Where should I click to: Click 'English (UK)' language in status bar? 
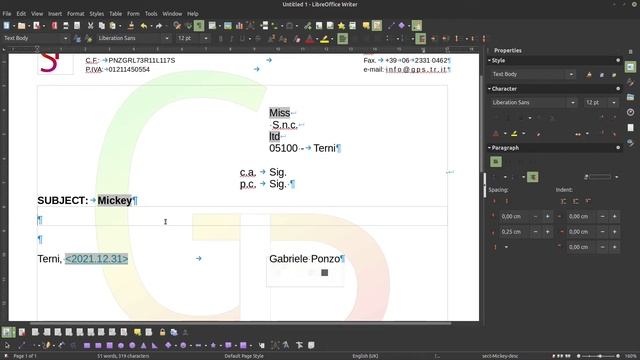365,356
